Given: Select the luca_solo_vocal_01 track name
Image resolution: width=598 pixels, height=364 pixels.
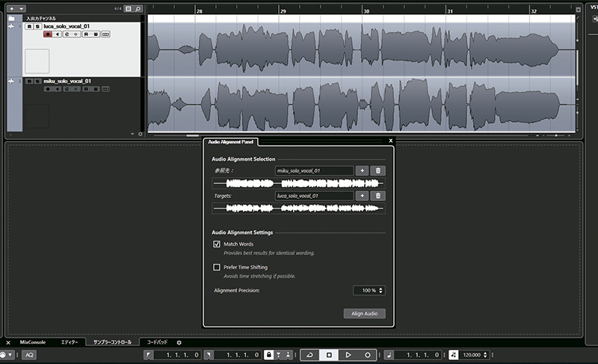Looking at the screenshot, I should (x=67, y=26).
